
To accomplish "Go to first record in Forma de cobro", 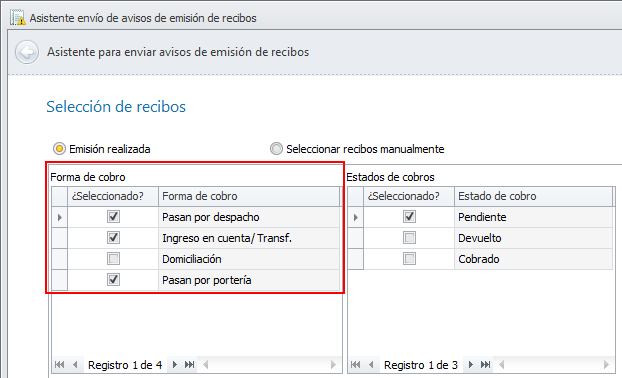I will 60,365.
